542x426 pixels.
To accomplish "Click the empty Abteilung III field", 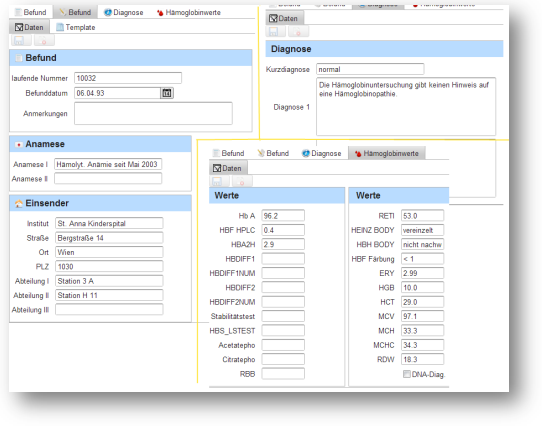I will pyautogui.click(x=109, y=309).
